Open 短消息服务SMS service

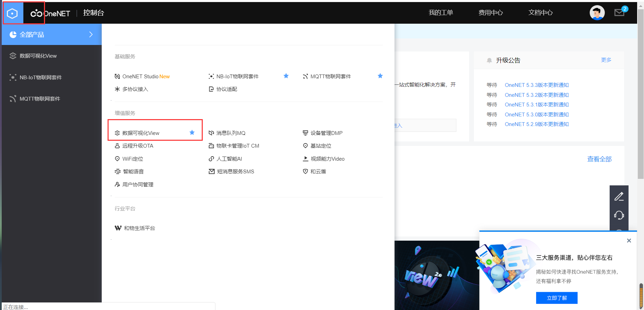click(x=236, y=171)
